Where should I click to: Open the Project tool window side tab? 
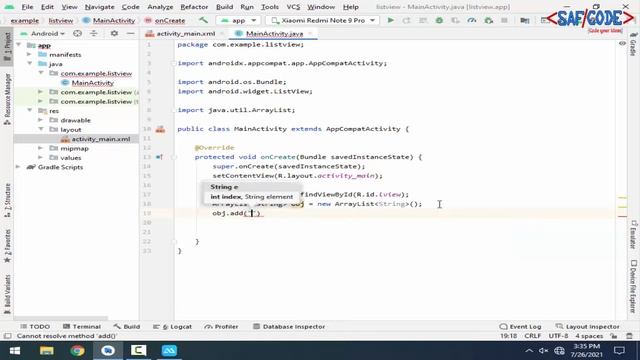[x=7, y=47]
